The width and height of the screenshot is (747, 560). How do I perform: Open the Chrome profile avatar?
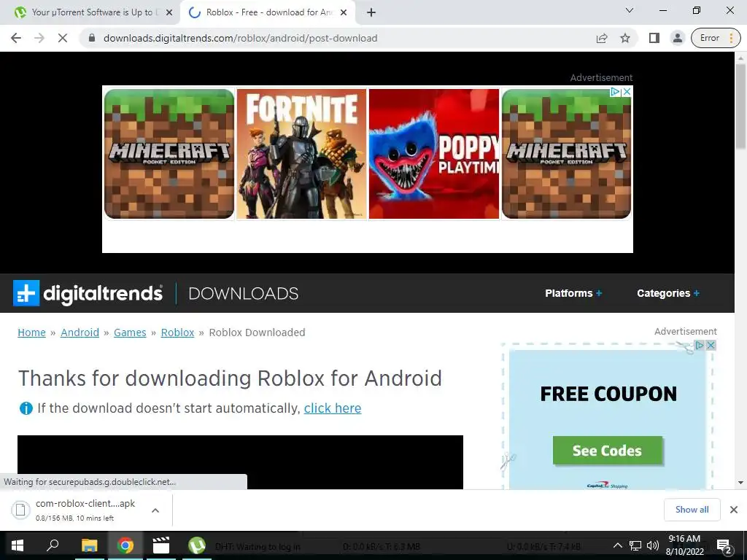tap(678, 38)
